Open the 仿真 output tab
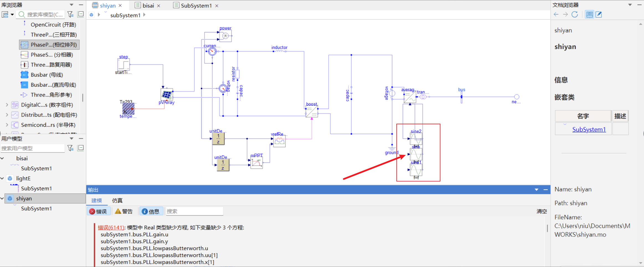Screen dimensions: 644x267 [117, 200]
